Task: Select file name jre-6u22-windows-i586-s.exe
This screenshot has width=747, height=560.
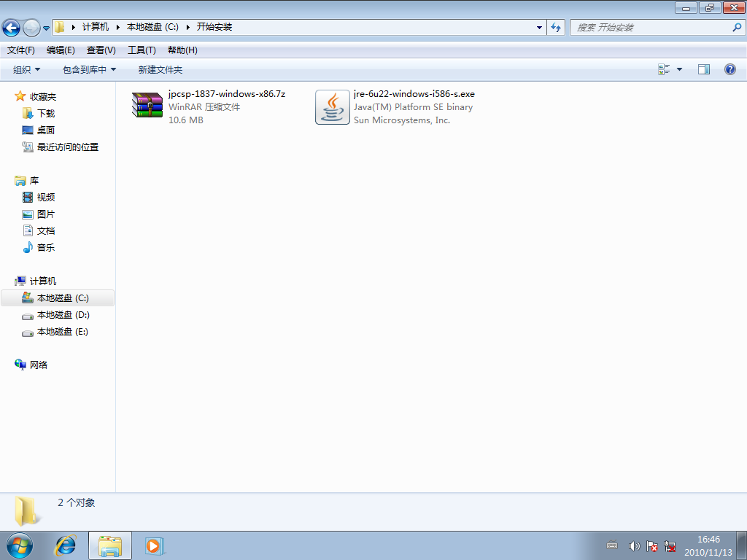Action: (x=414, y=94)
